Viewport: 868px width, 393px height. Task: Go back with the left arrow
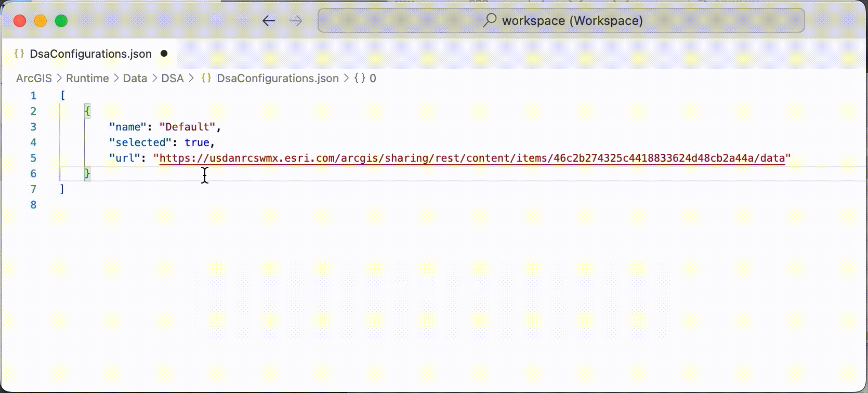pos(269,21)
